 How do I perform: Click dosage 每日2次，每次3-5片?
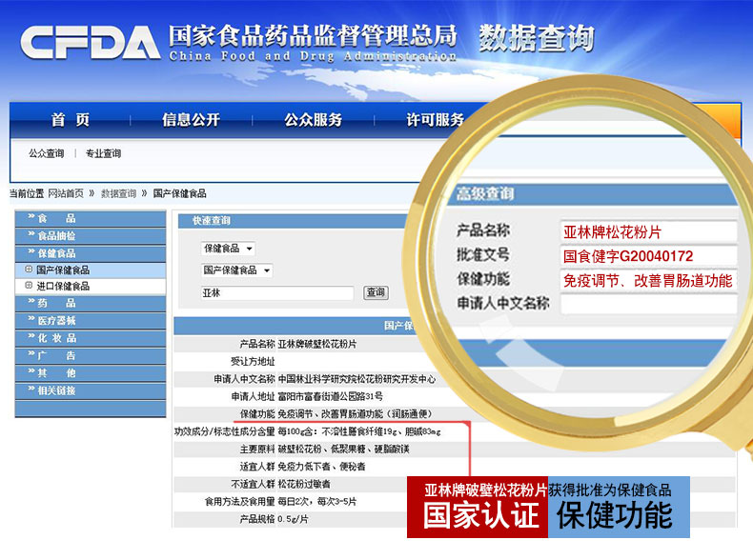[x=317, y=502]
